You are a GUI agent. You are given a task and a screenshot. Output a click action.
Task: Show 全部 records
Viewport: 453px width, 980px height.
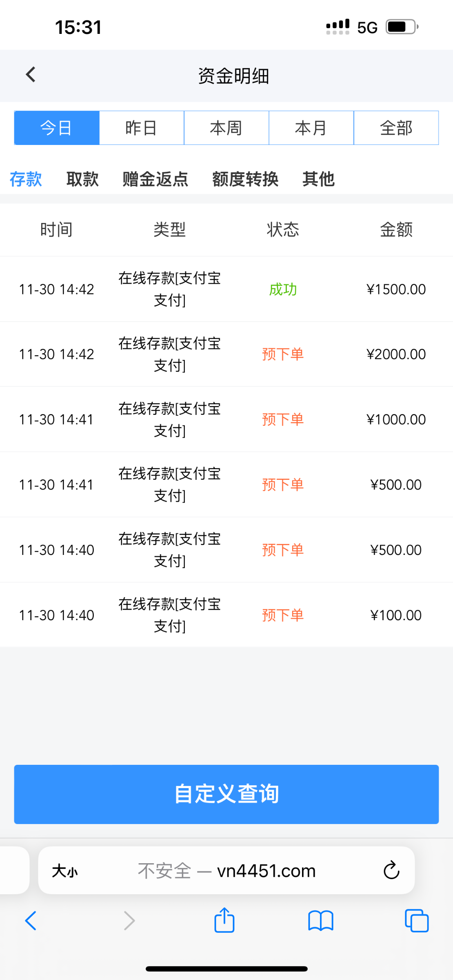(396, 128)
